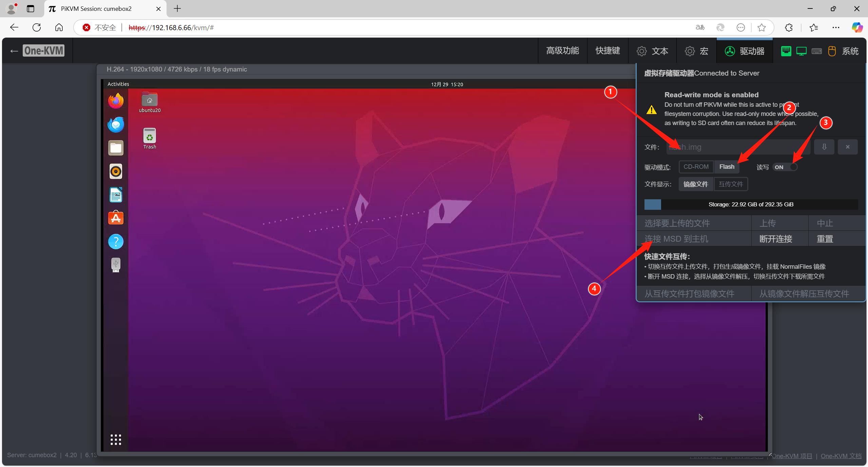Open the 宏 menu
868x467 pixels.
[x=696, y=51]
